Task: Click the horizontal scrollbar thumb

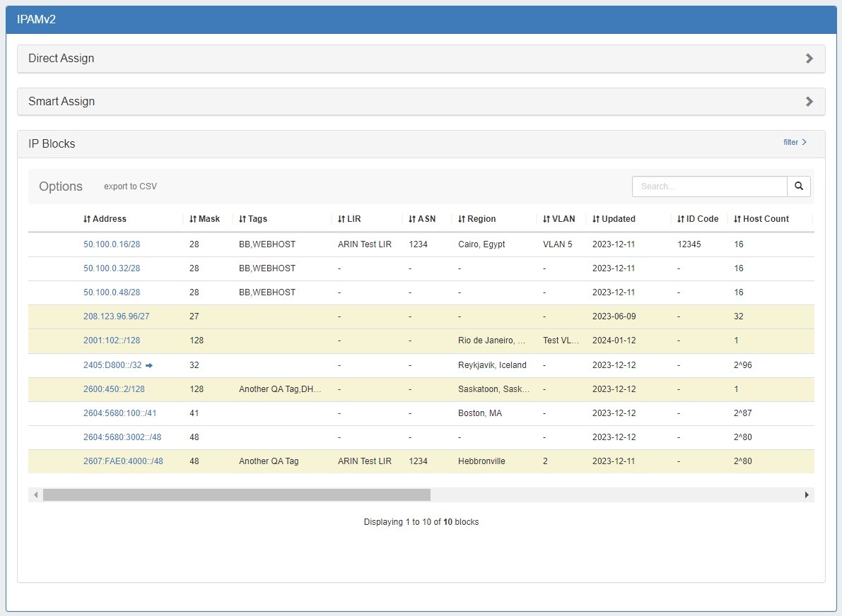Action: point(236,495)
